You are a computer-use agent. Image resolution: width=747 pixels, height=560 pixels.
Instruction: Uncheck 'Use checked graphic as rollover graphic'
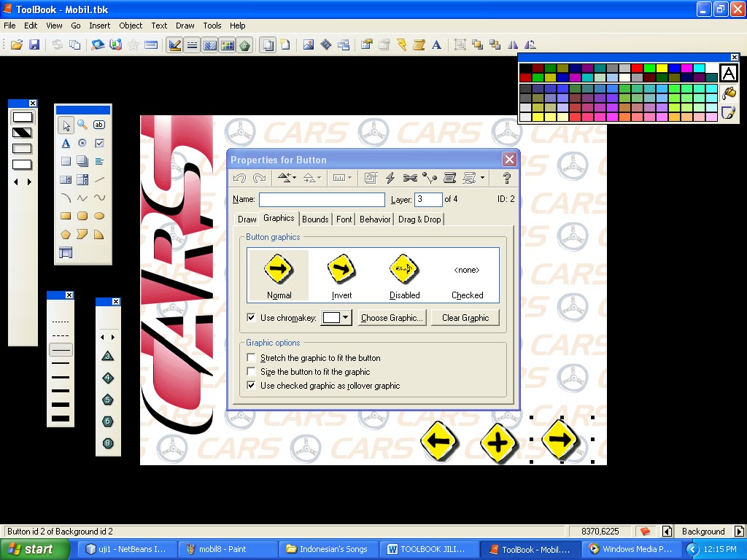click(251, 385)
